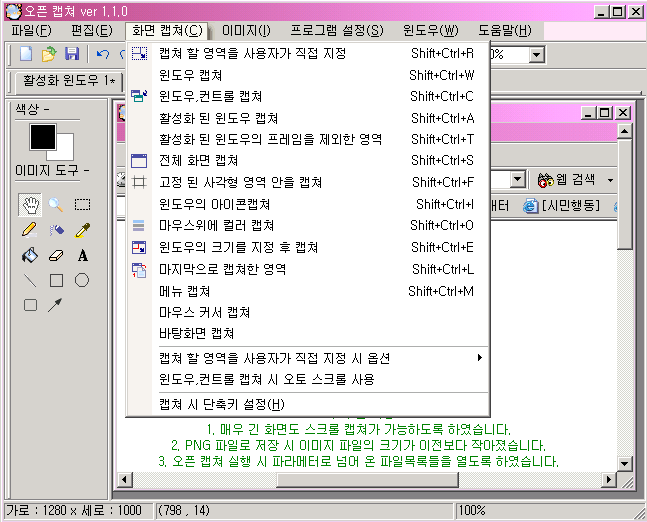Viewport: 647px width, 522px height.
Task: Click the black foreground color swatch
Action: [x=41, y=136]
